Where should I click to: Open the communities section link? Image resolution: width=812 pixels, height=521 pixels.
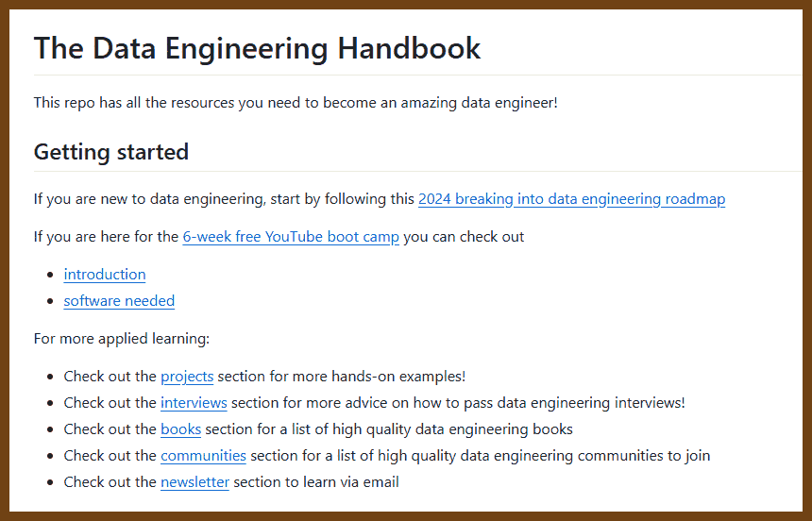pos(203,456)
